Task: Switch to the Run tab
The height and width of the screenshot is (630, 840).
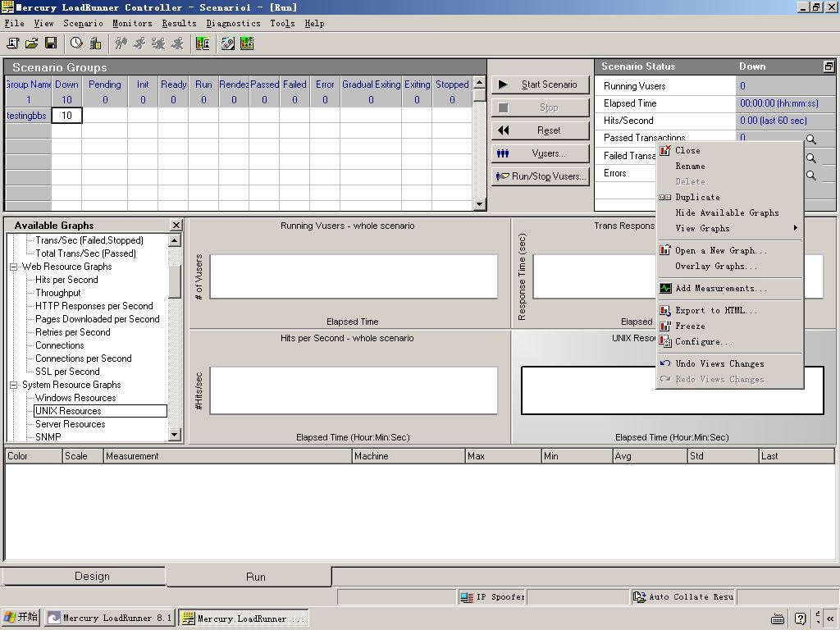Action: click(x=249, y=577)
